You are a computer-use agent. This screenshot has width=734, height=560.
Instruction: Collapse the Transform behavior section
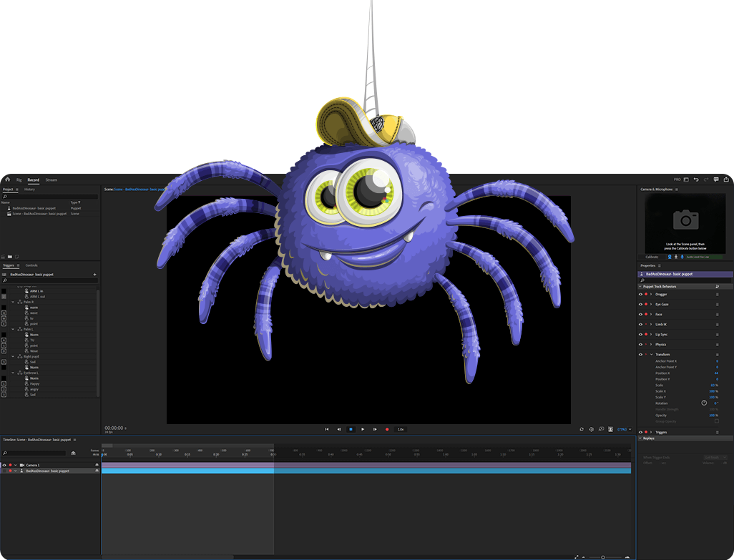pos(651,355)
